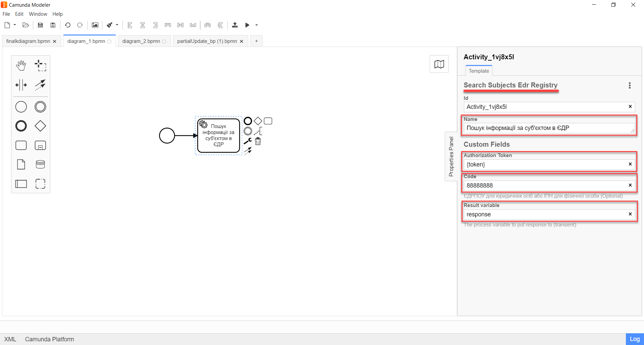
Task: Create an end event from palette
Action: [21, 126]
